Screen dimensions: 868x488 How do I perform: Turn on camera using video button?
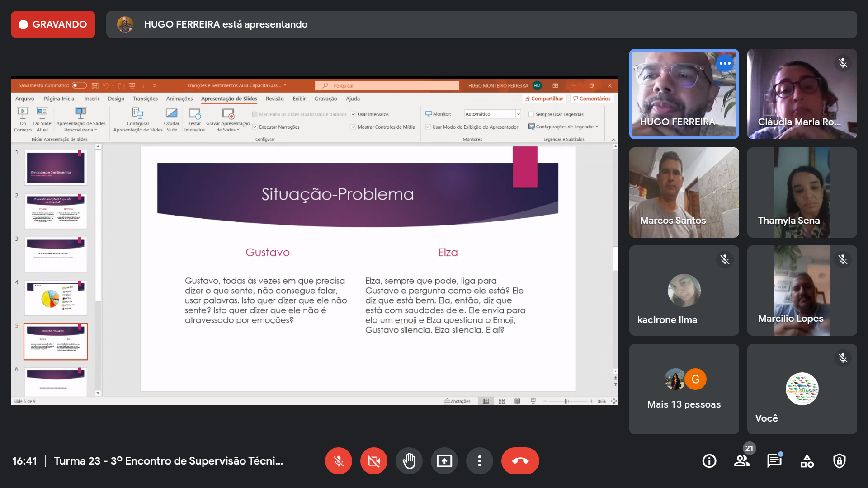coord(373,461)
